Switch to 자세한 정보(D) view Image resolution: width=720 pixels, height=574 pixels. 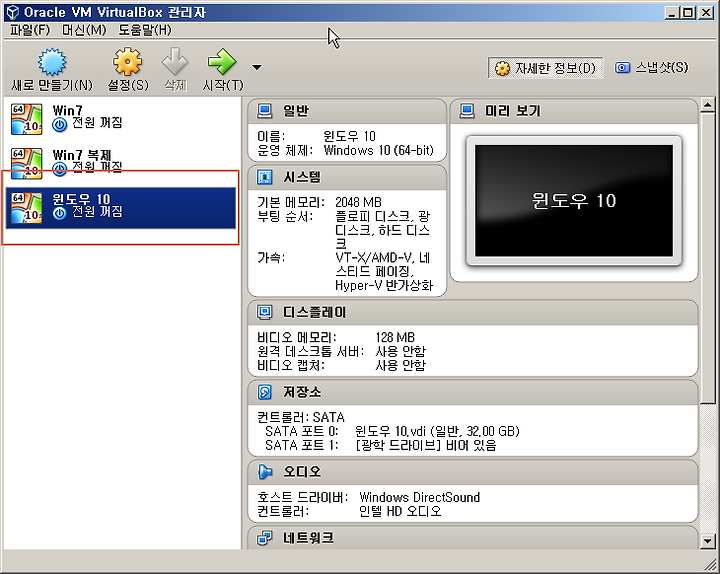tap(545, 68)
